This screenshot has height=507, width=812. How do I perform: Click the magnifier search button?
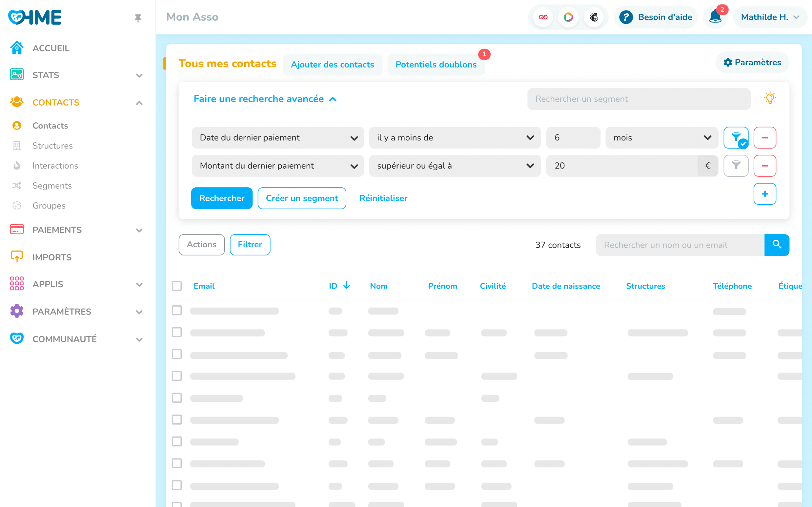tap(776, 245)
